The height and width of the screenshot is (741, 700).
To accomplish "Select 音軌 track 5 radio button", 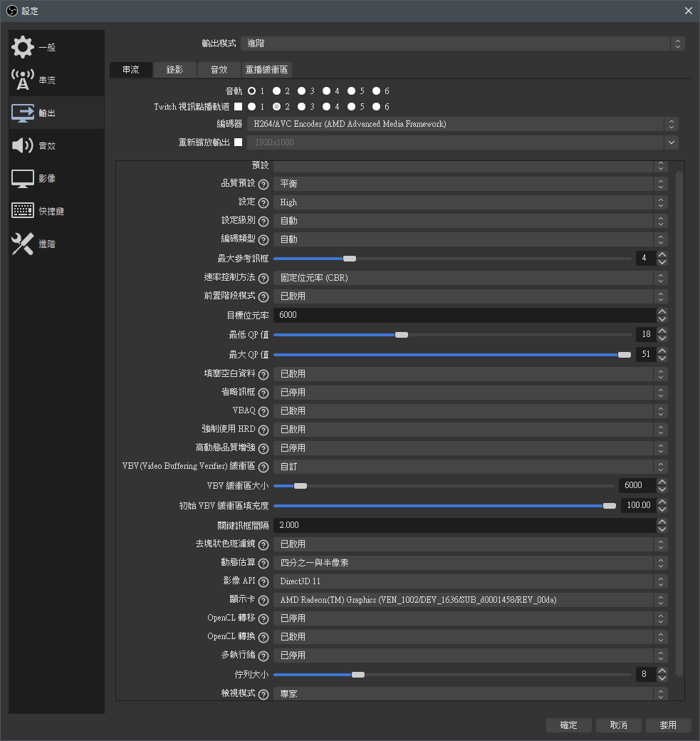I will click(351, 90).
